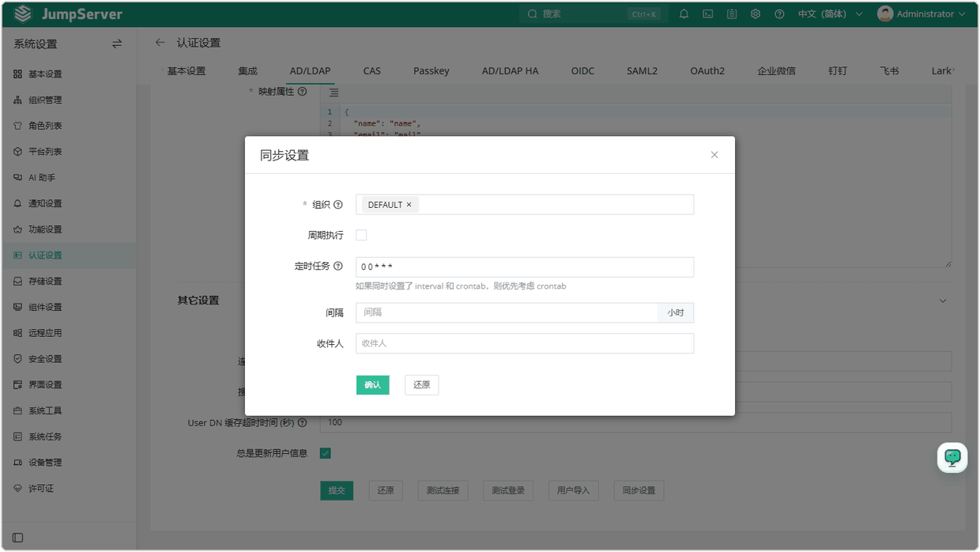The image size is (980, 552).
Task: Click the 测试登录 button
Action: [x=508, y=490]
